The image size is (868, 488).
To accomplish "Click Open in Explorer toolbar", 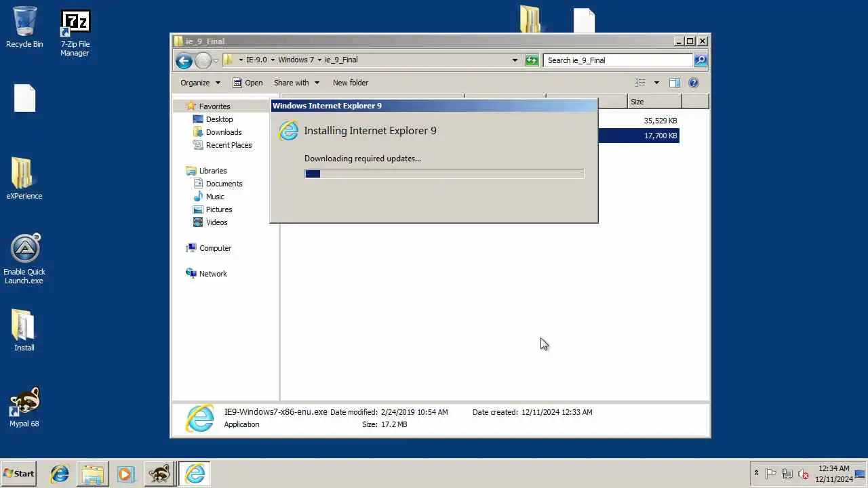I will [x=248, y=83].
